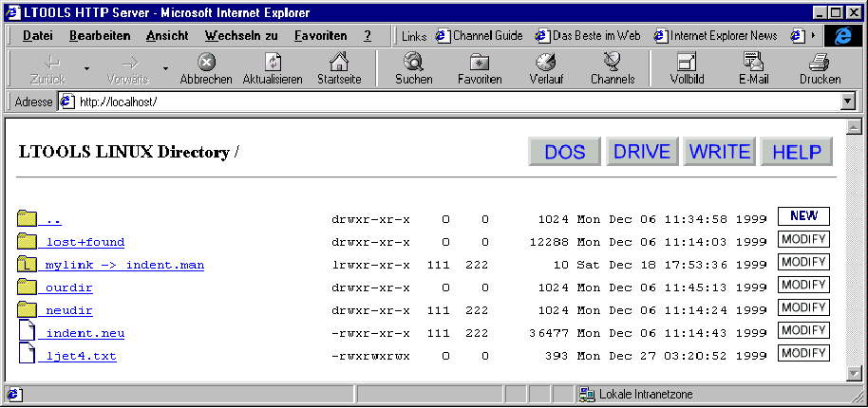Open the Bearbeiten menu
868x408 pixels.
pyautogui.click(x=100, y=35)
